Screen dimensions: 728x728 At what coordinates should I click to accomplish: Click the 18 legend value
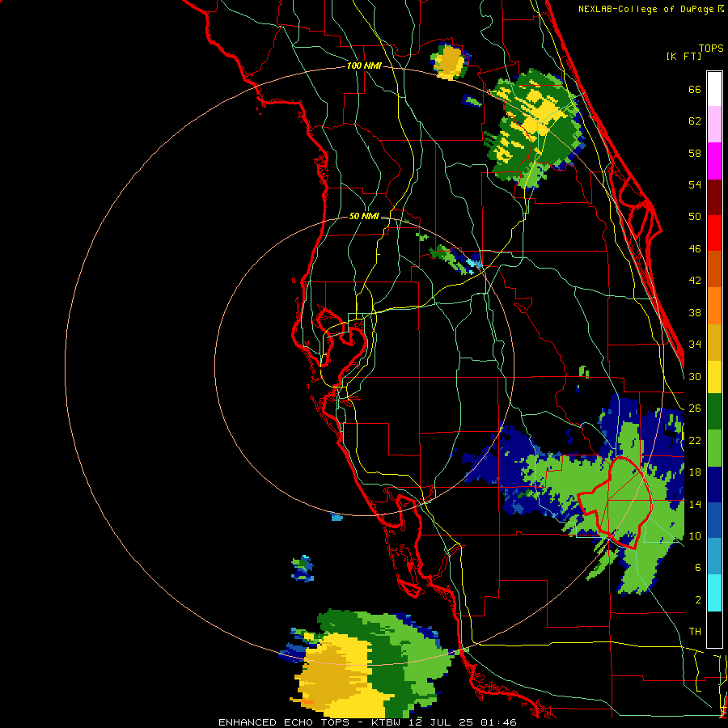695,472
